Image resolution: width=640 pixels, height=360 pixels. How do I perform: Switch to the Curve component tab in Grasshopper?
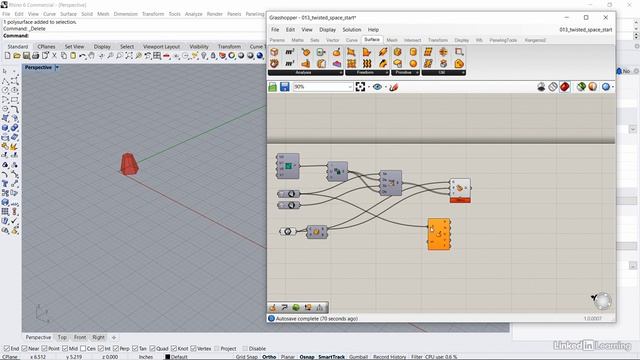(x=351, y=40)
